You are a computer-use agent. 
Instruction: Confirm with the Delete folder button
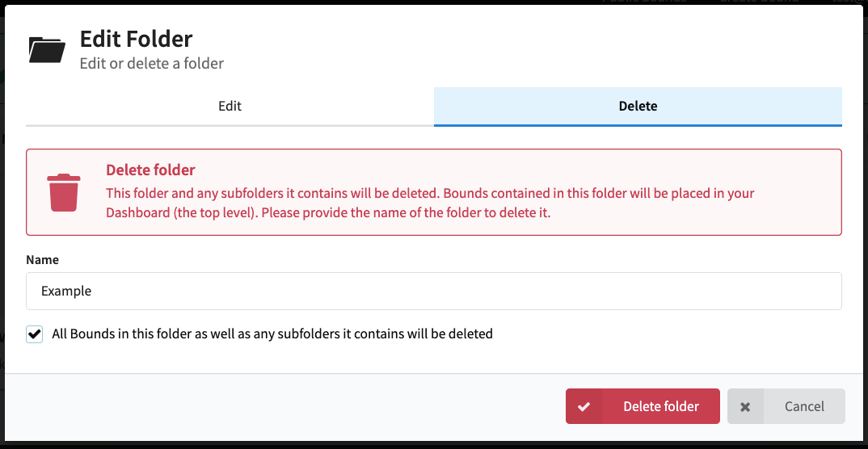(643, 406)
